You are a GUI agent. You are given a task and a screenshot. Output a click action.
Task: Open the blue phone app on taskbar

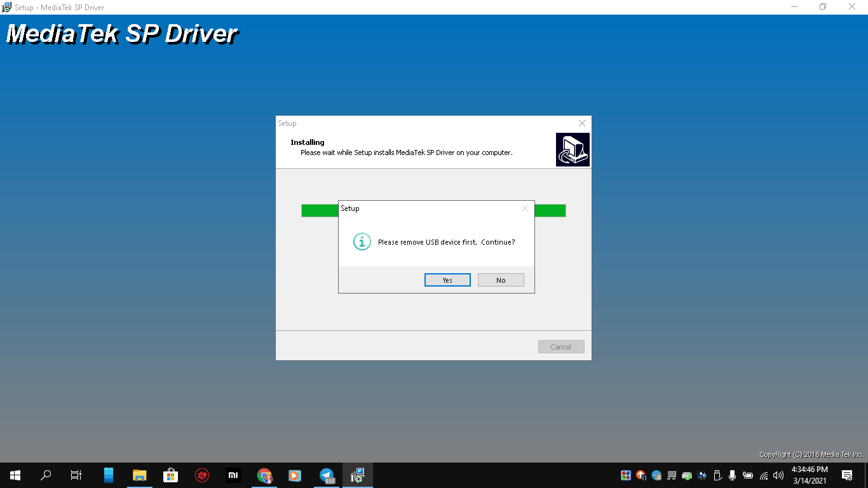point(109,475)
